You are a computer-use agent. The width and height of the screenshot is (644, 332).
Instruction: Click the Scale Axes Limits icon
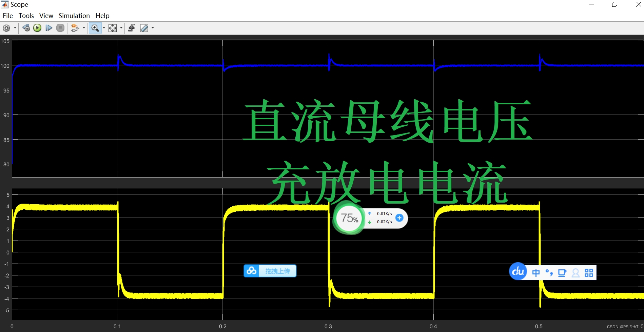point(113,28)
